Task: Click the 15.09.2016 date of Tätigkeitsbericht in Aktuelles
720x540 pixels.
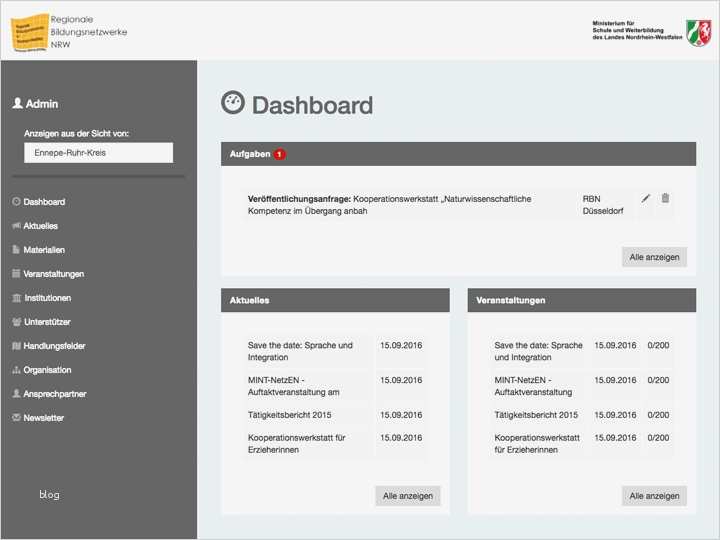Action: coord(401,415)
